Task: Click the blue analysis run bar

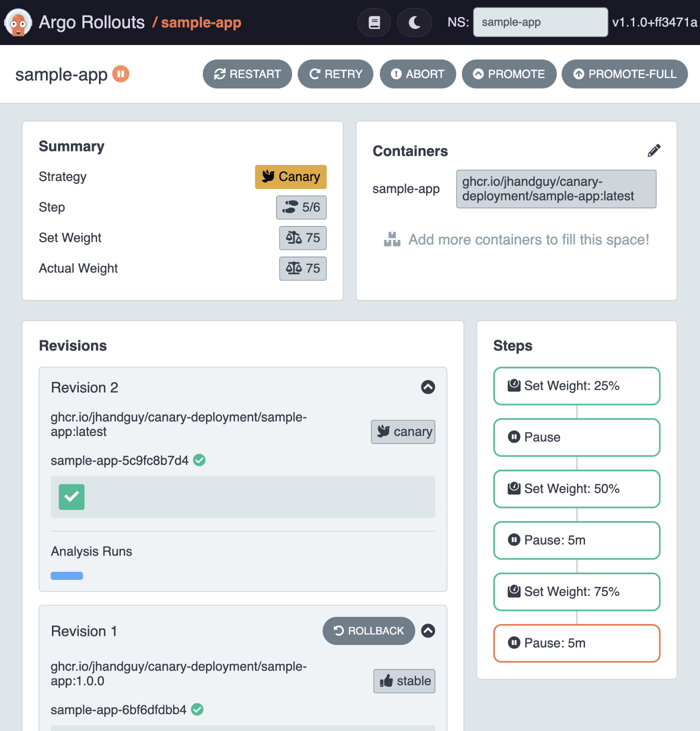Action: [67, 576]
